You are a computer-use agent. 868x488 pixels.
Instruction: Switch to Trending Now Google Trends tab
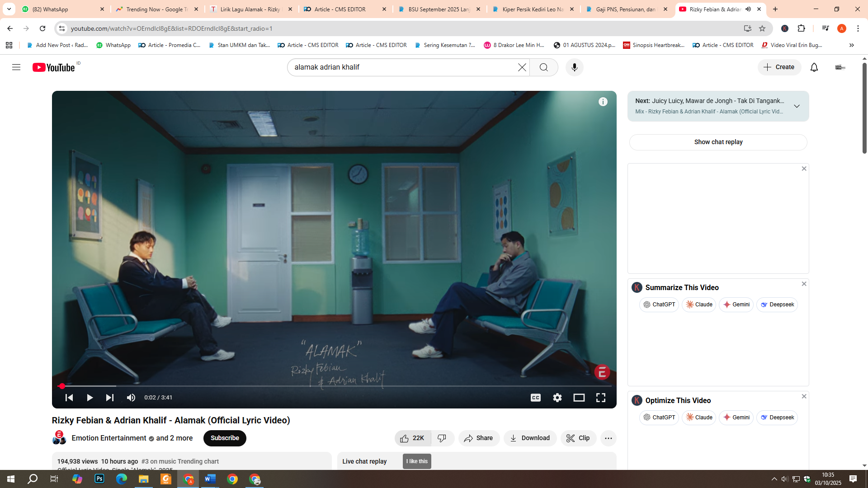click(x=157, y=9)
